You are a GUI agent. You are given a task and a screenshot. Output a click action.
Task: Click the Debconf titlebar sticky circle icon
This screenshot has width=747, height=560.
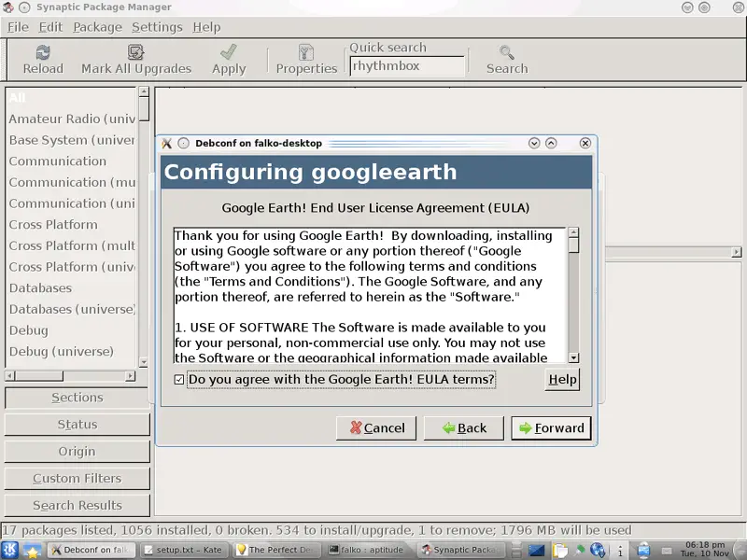tap(183, 144)
